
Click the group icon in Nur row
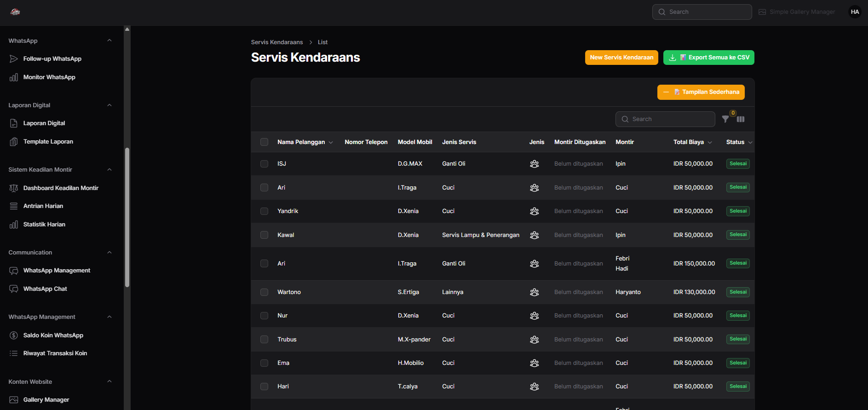point(534,316)
